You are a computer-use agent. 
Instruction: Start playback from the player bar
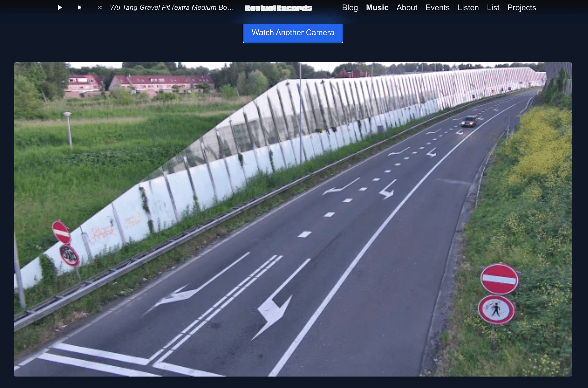point(59,7)
